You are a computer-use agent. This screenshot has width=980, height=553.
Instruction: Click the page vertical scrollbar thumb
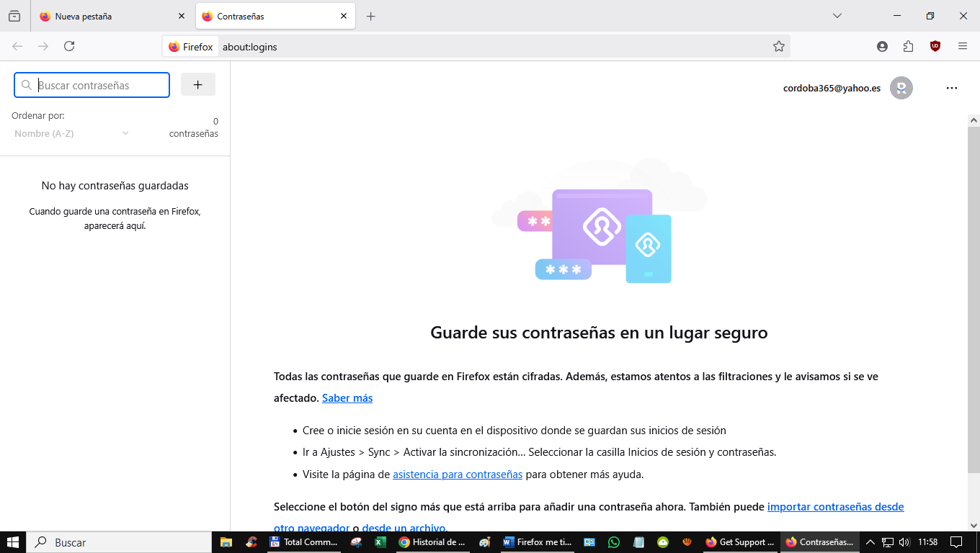tap(974, 300)
